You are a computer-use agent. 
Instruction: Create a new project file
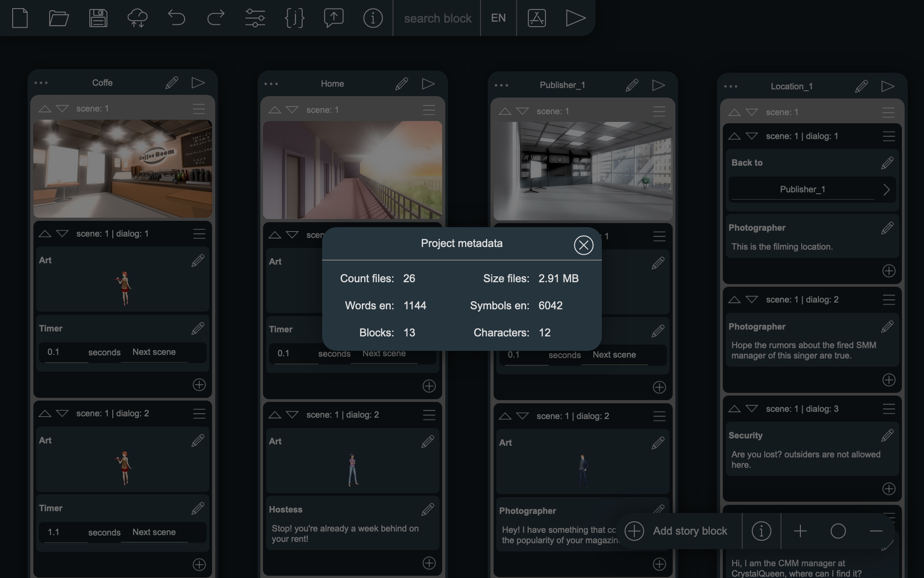(20, 18)
